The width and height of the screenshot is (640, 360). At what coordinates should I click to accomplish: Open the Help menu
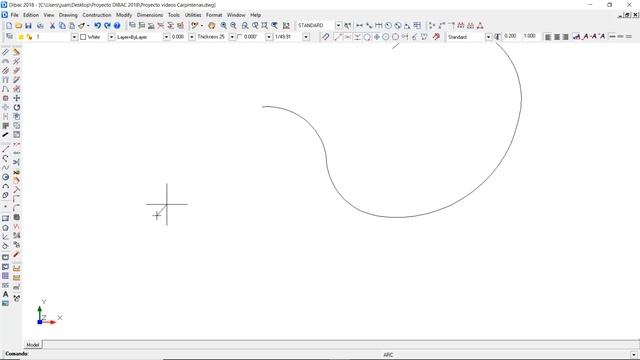tap(256, 15)
